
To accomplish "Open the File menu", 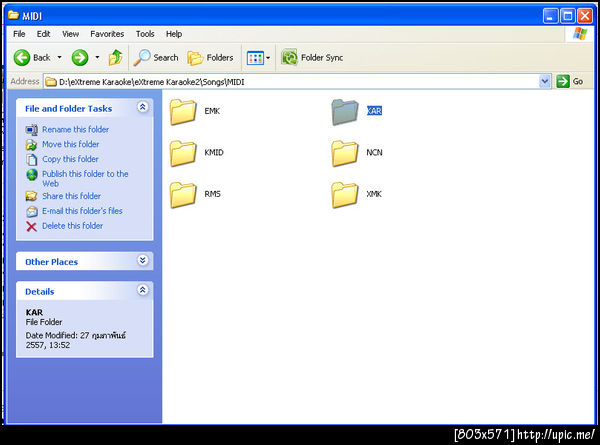I will (x=19, y=34).
